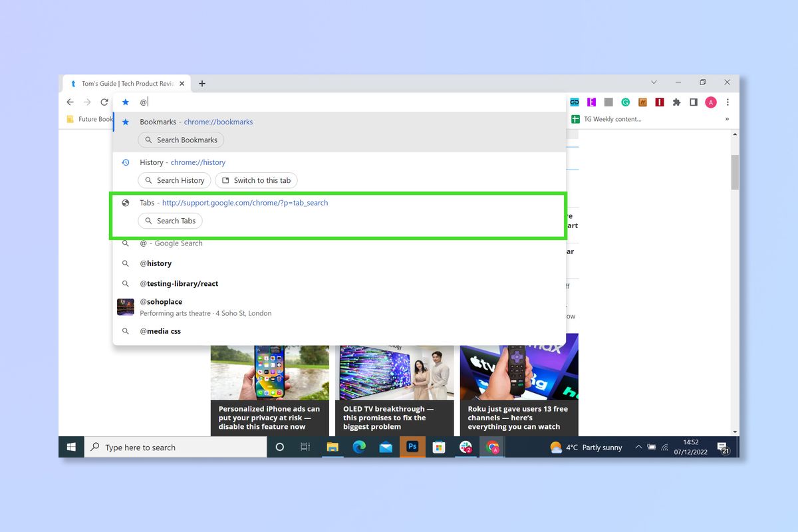Open the Chrome profile avatar
The height and width of the screenshot is (532, 798).
click(710, 102)
